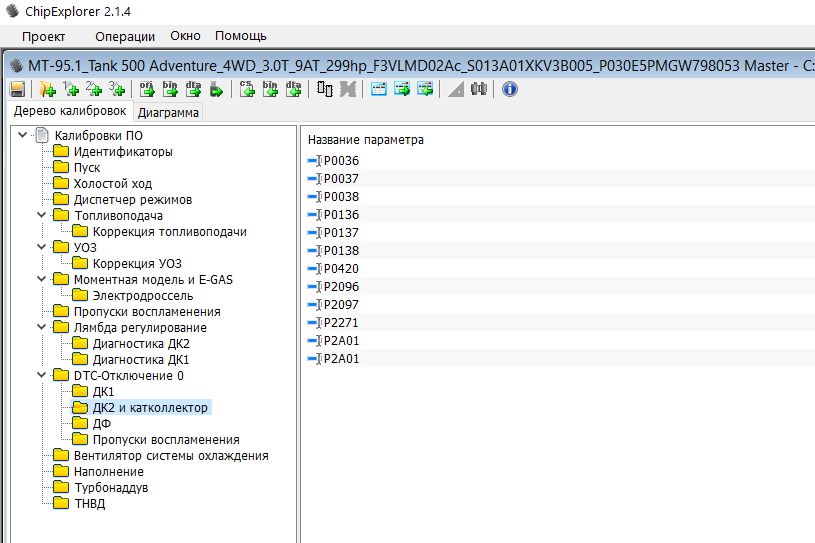The width and height of the screenshot is (815, 543).
Task: Collapse the DTC-Отключение 0 branch
Action: [x=41, y=376]
